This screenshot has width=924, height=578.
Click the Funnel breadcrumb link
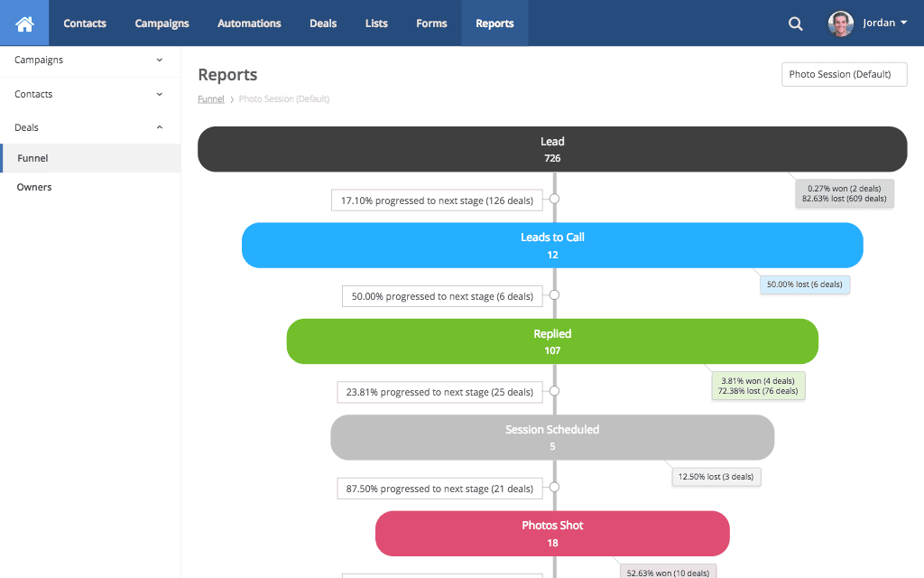[x=210, y=98]
